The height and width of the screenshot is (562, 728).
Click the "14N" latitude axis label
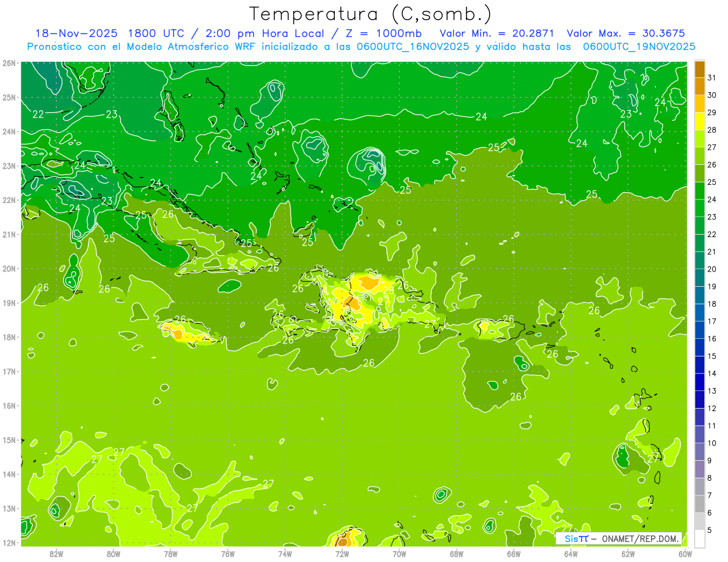click(10, 474)
